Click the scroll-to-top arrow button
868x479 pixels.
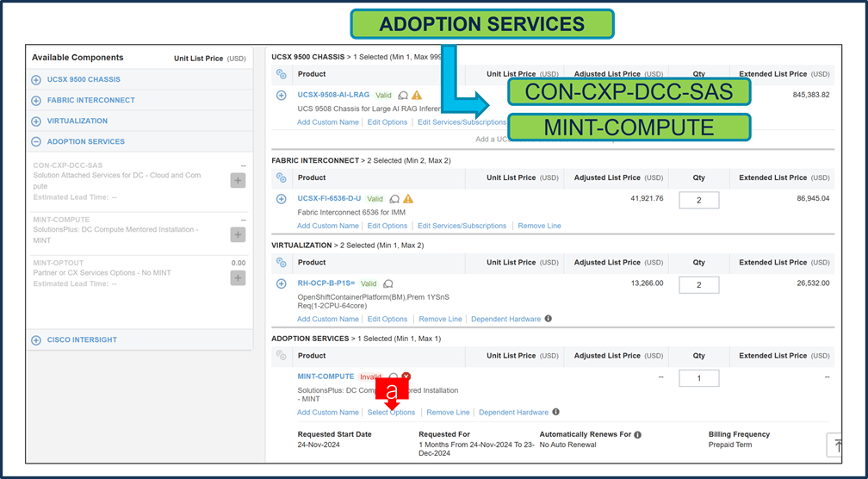click(x=835, y=445)
